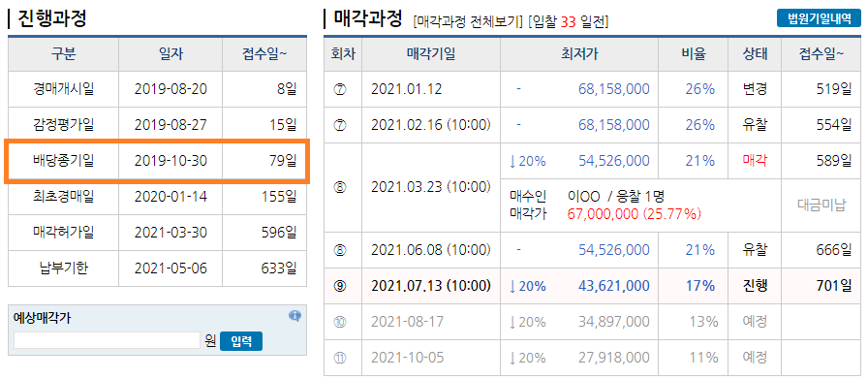Select the scheduled date 2021-10-05
The image size is (868, 379).
pyautogui.click(x=408, y=358)
